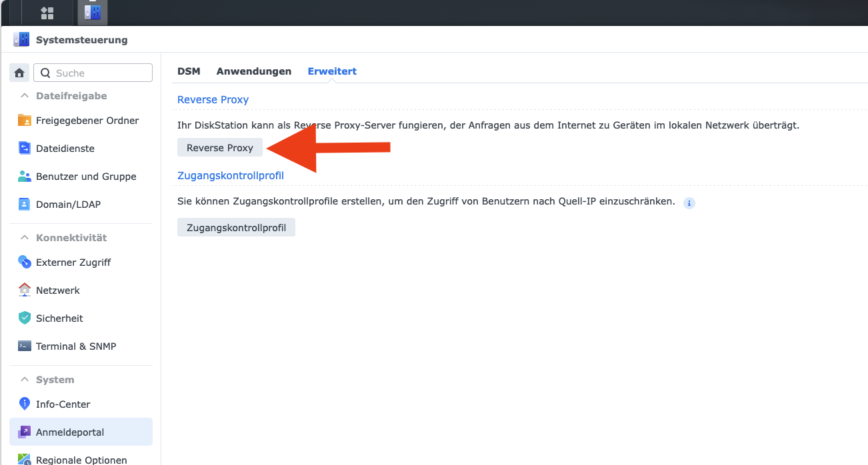868x465 pixels.
Task: Click the Systemsteuerung taskbar icon
Action: [92, 13]
